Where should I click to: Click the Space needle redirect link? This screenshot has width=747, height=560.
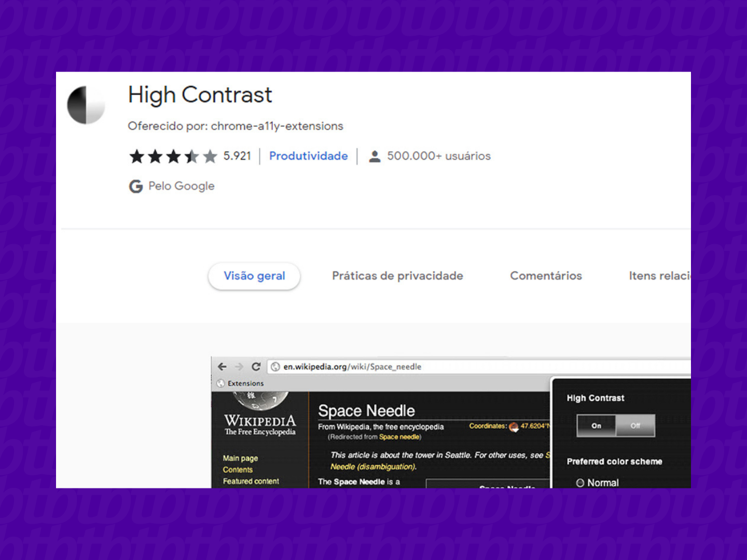(399, 437)
